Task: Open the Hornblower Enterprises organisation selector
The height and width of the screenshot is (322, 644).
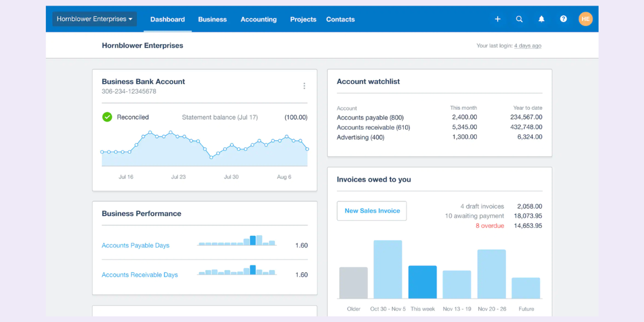Action: [x=94, y=19]
